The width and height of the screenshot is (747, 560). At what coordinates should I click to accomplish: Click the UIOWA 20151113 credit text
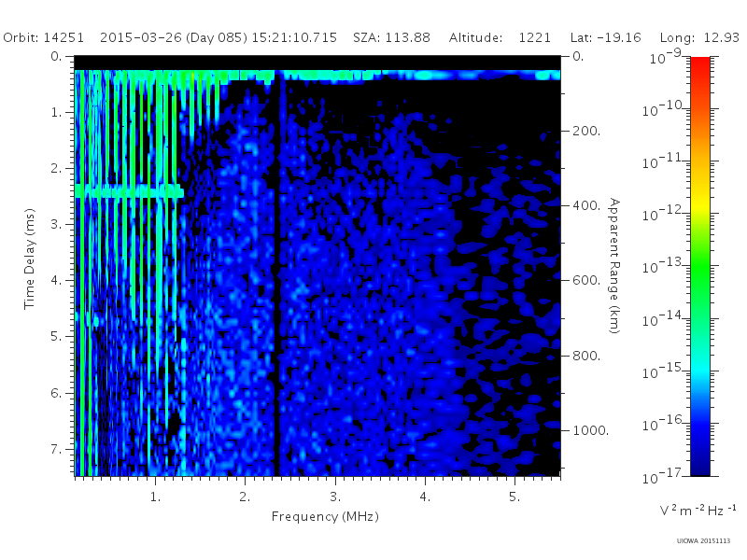coord(703,540)
